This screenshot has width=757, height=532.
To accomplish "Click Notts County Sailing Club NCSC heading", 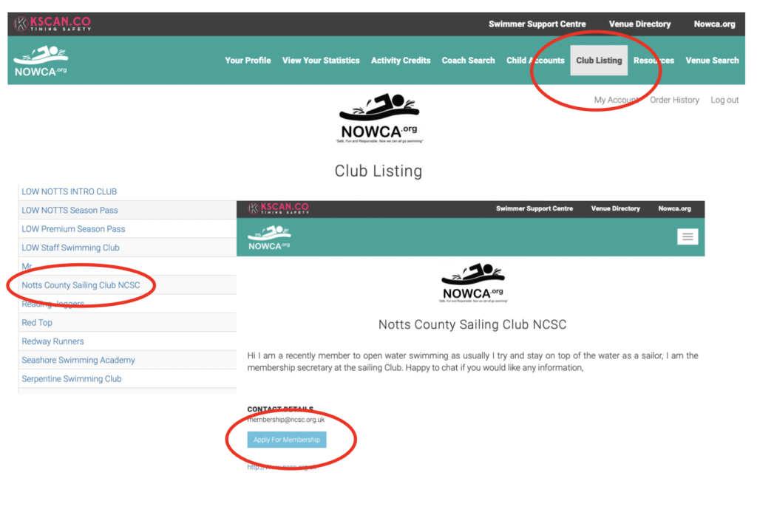I will 472,324.
